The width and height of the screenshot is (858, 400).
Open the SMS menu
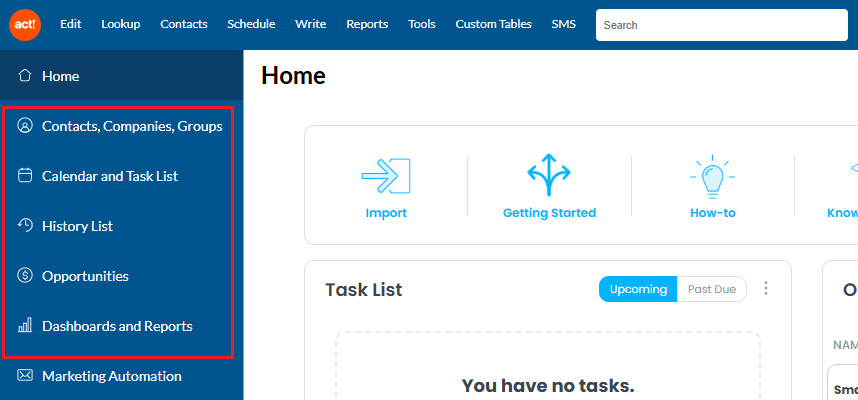564,24
